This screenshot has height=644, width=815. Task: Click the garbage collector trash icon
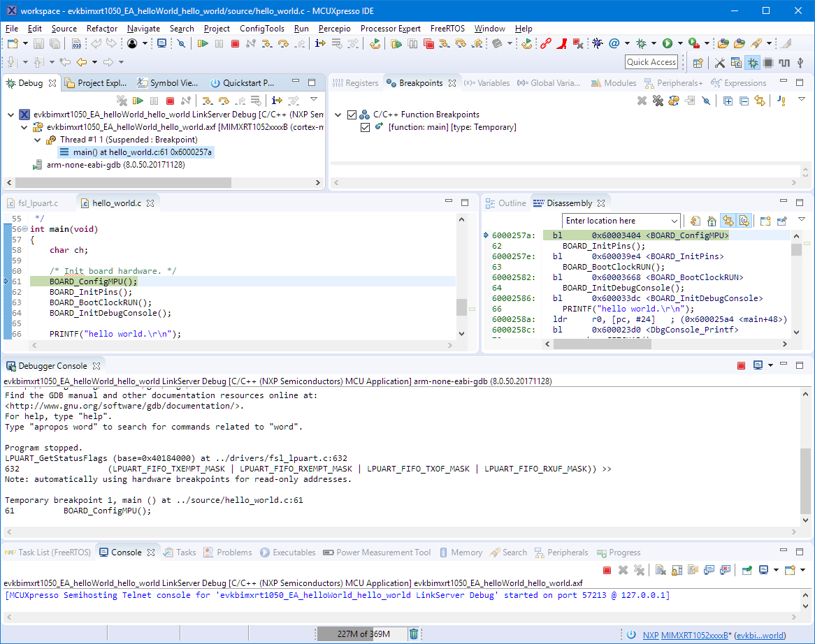(x=414, y=634)
